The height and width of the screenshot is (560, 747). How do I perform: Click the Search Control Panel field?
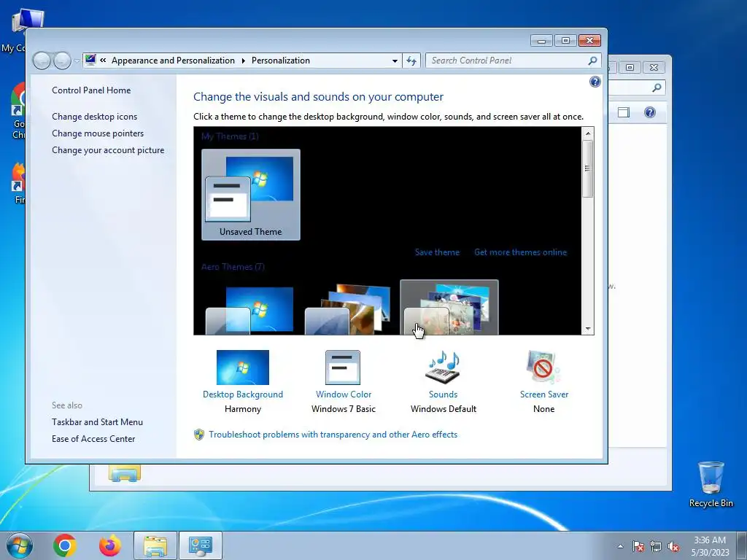point(513,61)
